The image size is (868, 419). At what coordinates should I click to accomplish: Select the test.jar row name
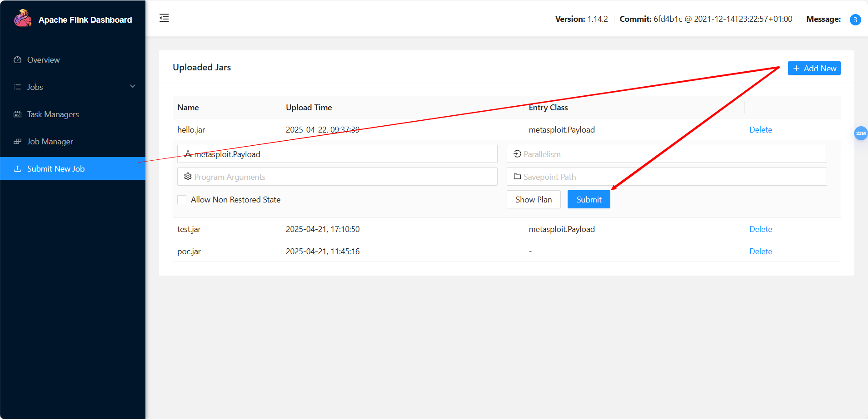(189, 229)
